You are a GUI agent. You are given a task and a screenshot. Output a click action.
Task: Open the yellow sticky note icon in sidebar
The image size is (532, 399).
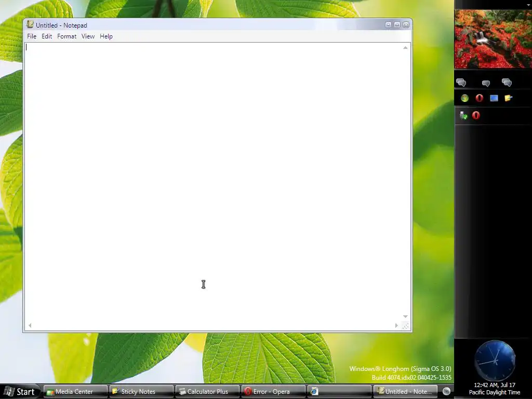click(508, 98)
